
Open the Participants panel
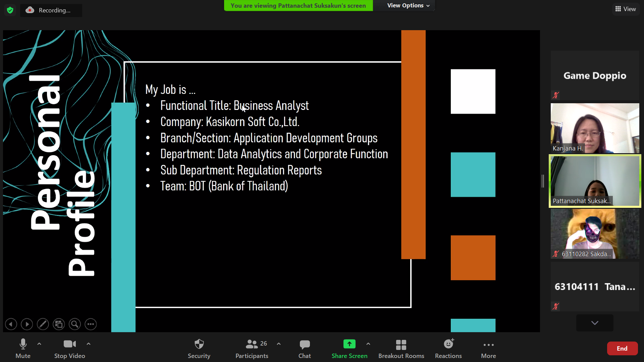point(252,349)
